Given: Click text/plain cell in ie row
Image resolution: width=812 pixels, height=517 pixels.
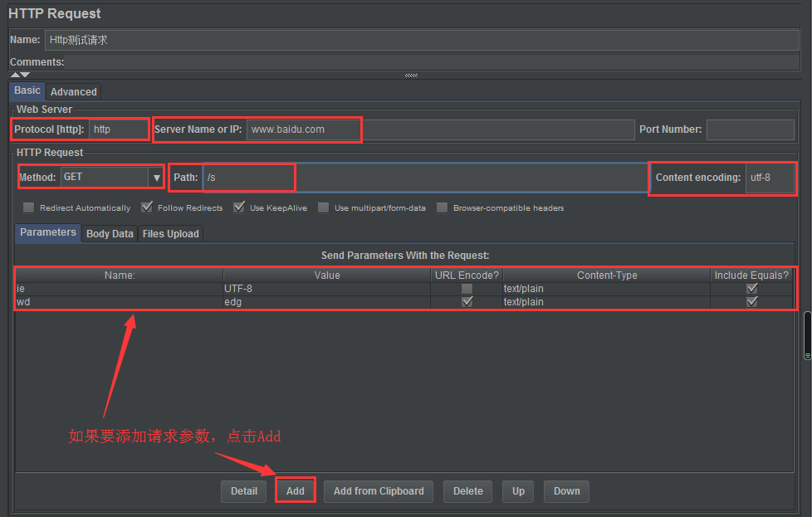Looking at the screenshot, I should point(607,289).
